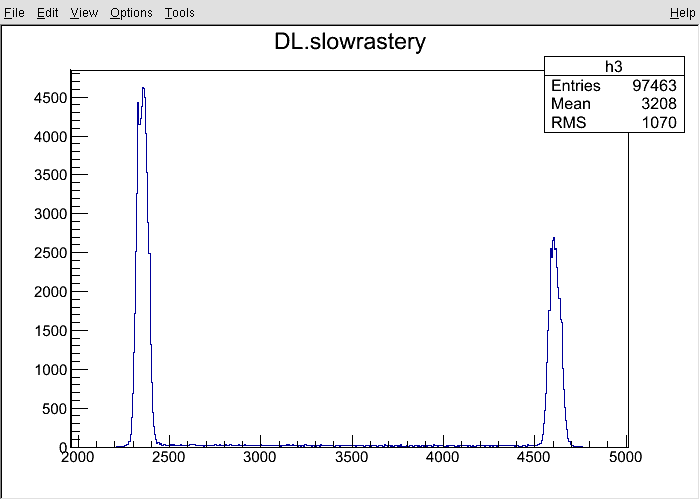Click the tall left histogram peak near 2350
Image resolution: width=700 pixels, height=500 pixels.
coord(143,268)
